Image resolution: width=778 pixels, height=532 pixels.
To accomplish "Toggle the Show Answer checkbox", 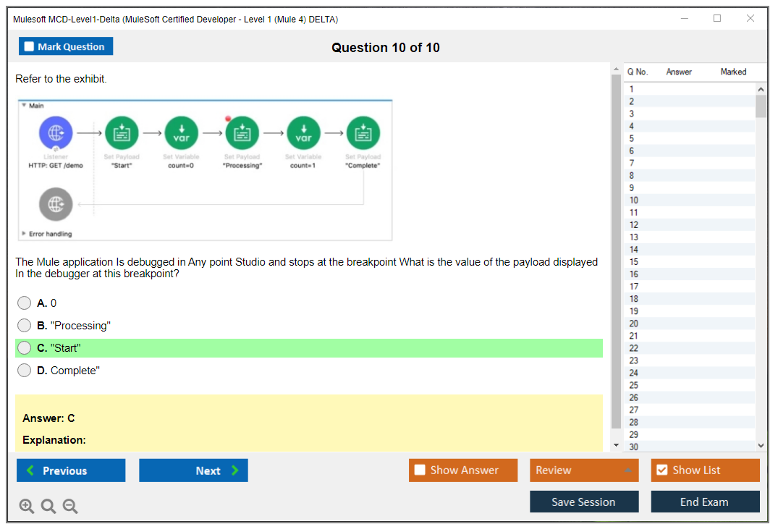I will 420,470.
